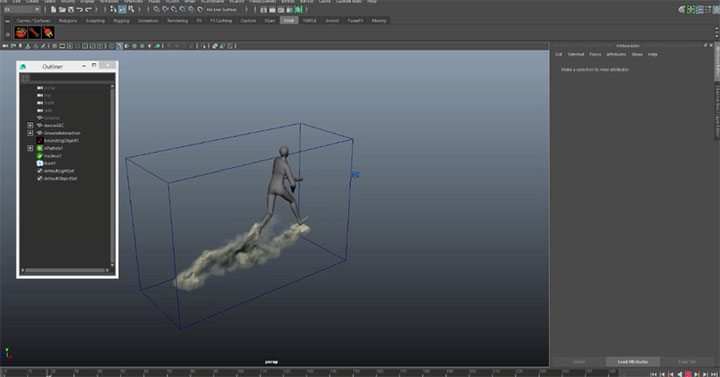Open the menu set dropdown
The image size is (720, 377).
21,10
